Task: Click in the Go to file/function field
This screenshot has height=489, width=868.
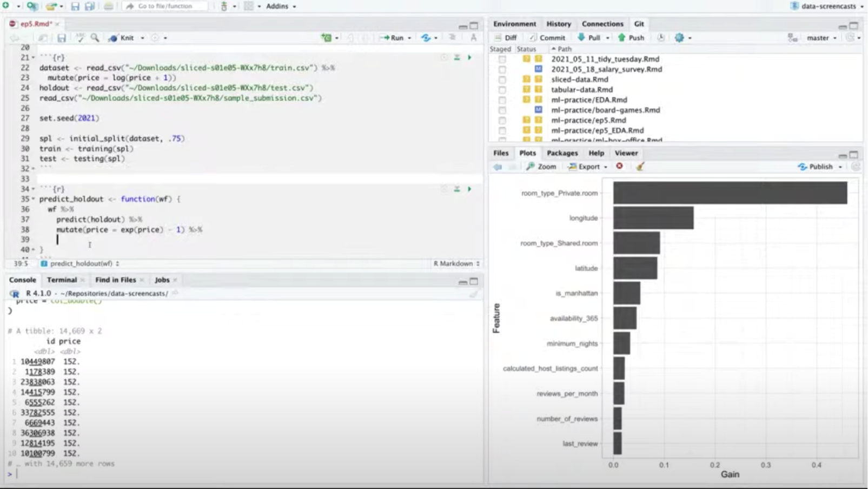Action: (165, 6)
